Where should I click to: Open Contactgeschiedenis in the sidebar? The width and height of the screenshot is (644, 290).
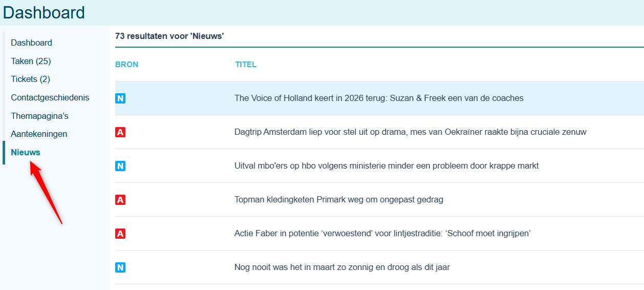pos(50,97)
